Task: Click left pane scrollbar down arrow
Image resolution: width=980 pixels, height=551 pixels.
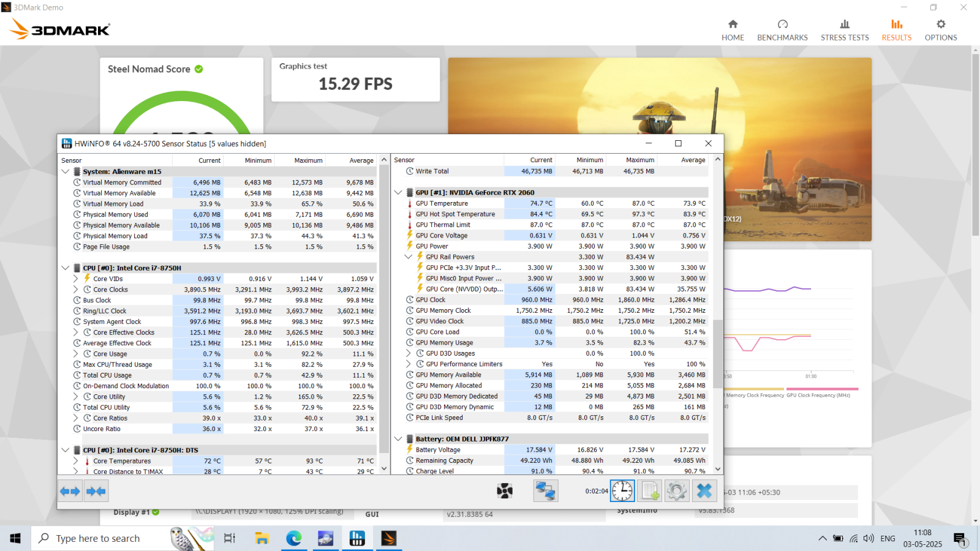Action: [384, 468]
